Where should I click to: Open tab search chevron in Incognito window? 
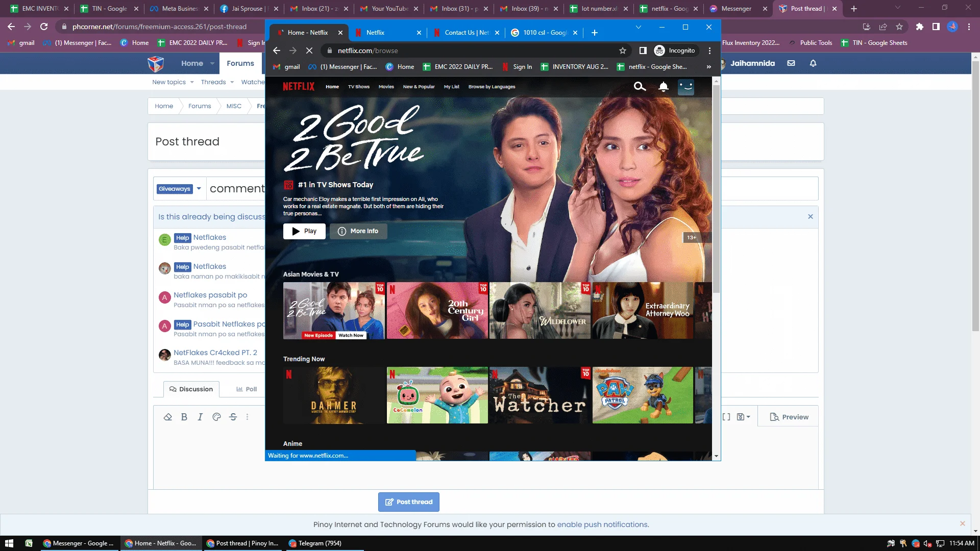coord(638,27)
